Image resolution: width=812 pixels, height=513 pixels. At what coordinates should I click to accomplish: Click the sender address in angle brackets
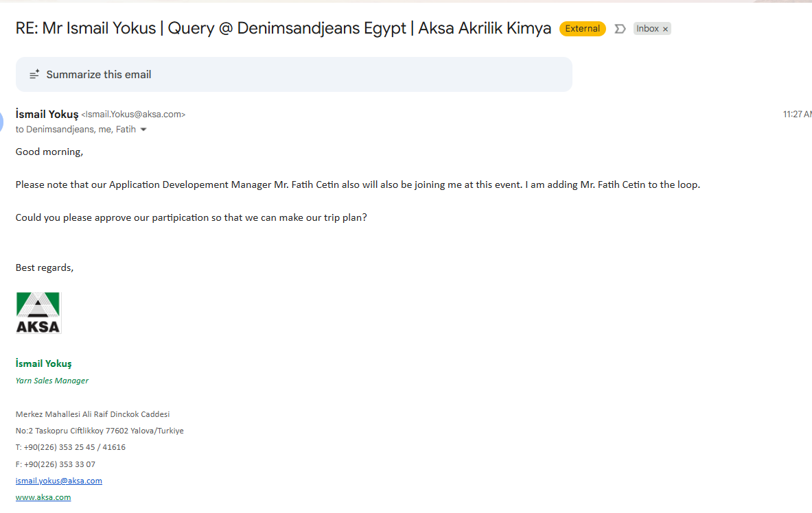(133, 115)
